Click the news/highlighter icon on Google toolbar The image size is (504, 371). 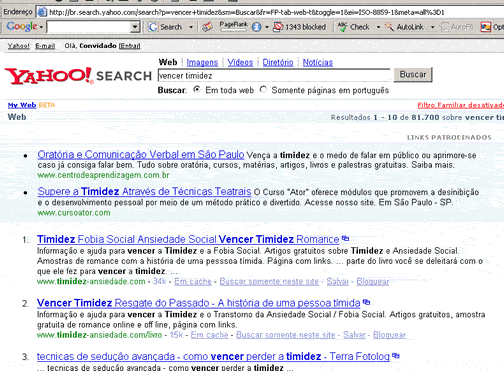[207, 27]
